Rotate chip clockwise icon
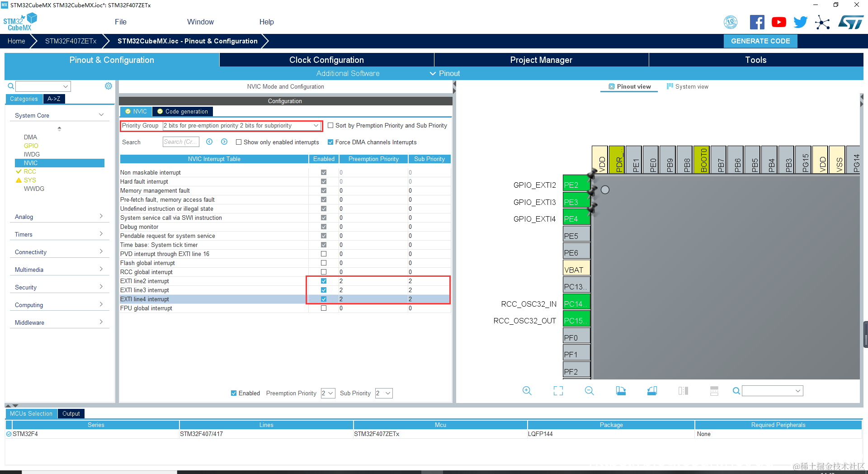Image resolution: width=868 pixels, height=474 pixels. tap(621, 391)
